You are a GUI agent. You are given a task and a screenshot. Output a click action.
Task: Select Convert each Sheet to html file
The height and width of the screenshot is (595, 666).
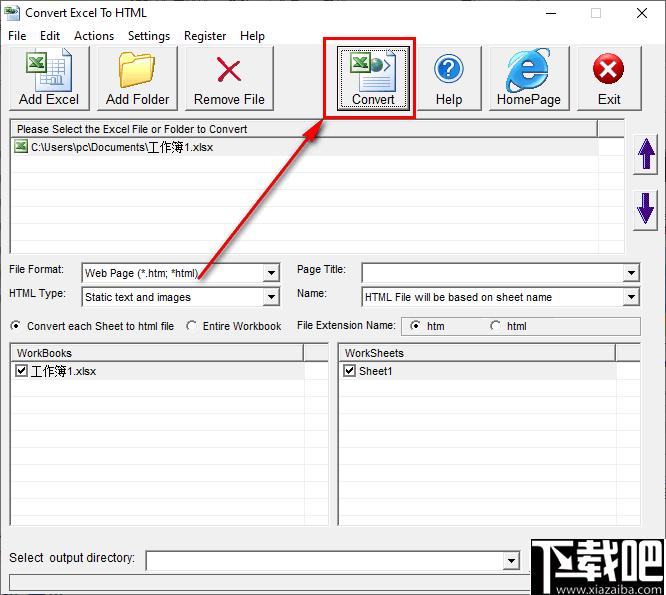coord(16,326)
